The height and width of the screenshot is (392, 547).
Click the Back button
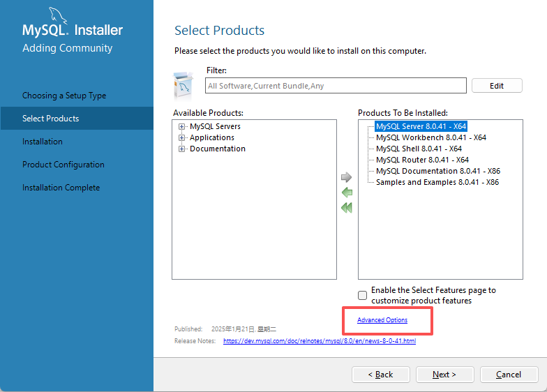380,375
